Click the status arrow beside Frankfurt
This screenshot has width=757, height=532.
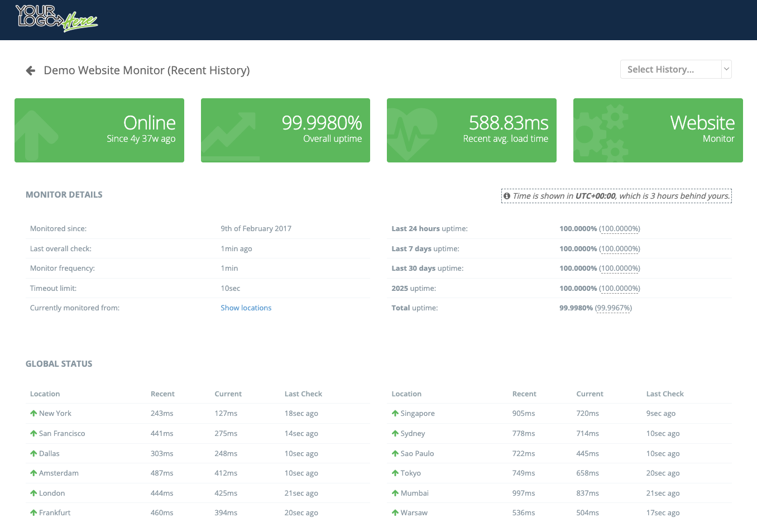click(33, 513)
